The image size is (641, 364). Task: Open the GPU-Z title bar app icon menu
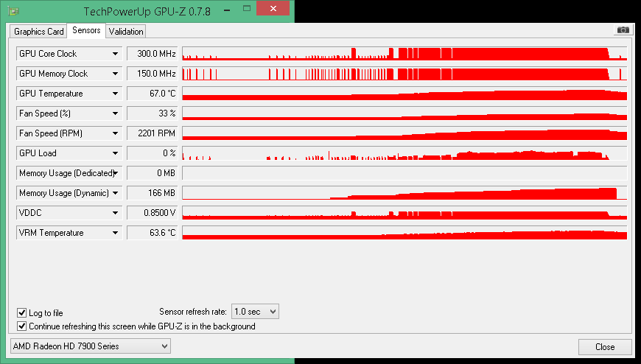tap(13, 11)
